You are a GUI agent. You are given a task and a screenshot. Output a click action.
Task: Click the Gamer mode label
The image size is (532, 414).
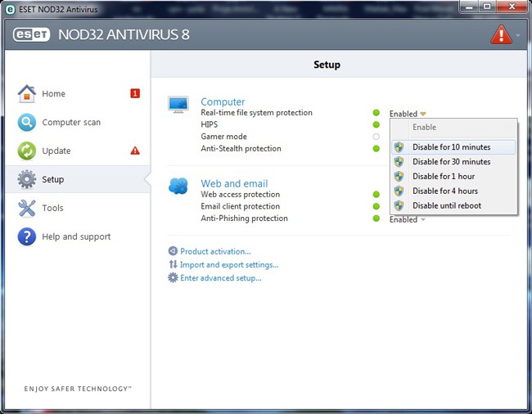(x=223, y=137)
